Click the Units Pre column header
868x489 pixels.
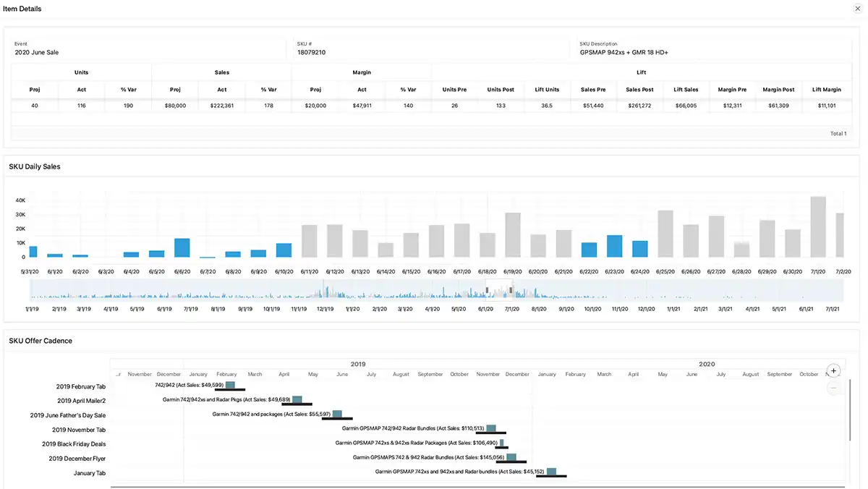pos(454,90)
